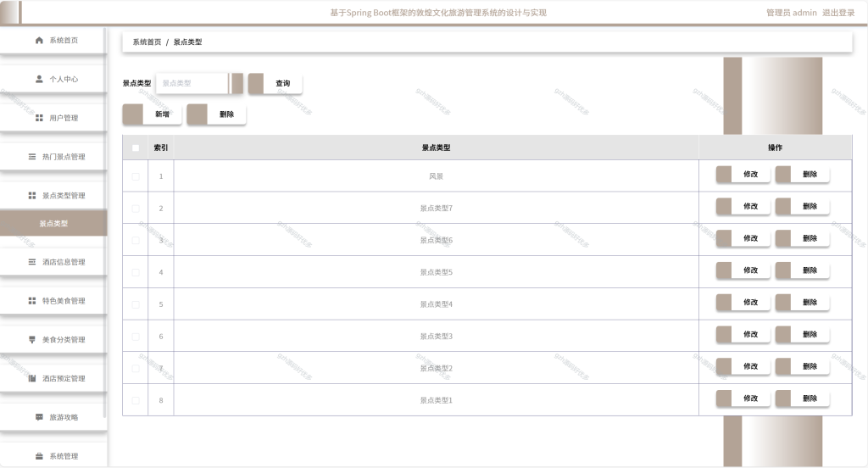Toggle the select-all checkbox in the table header

[136, 148]
